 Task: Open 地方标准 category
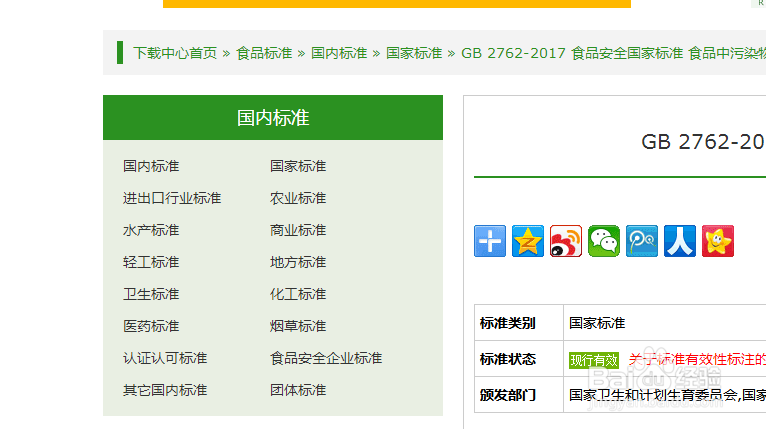pos(298,262)
